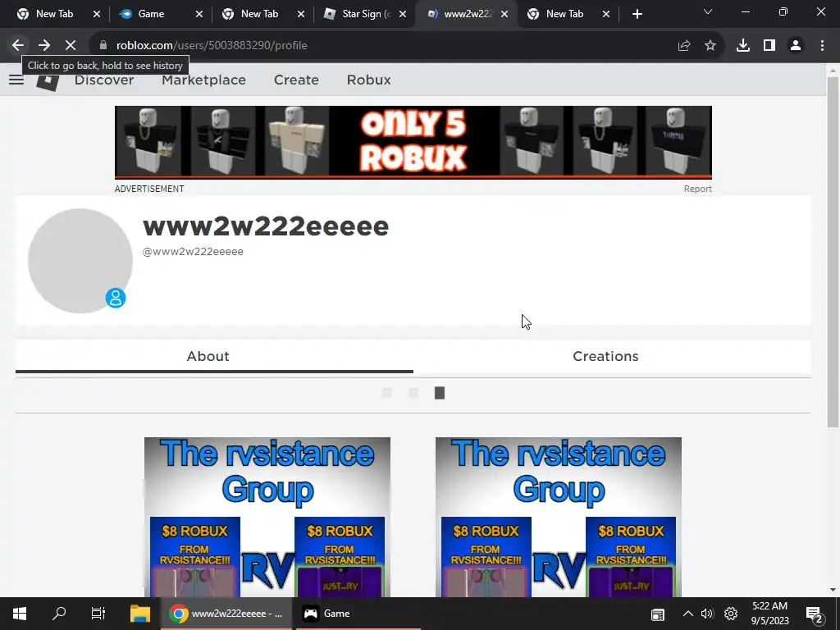Open Windows taskbar search
This screenshot has height=630, width=840.
click(x=59, y=614)
